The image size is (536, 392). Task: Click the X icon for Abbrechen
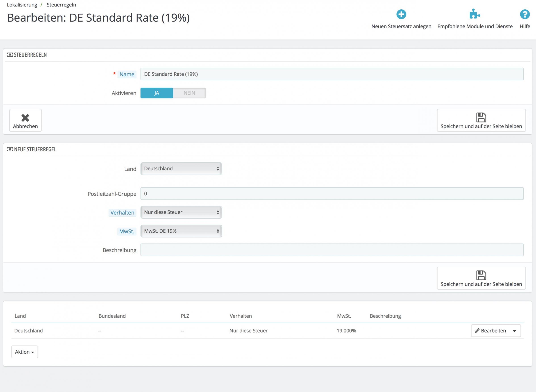25,118
